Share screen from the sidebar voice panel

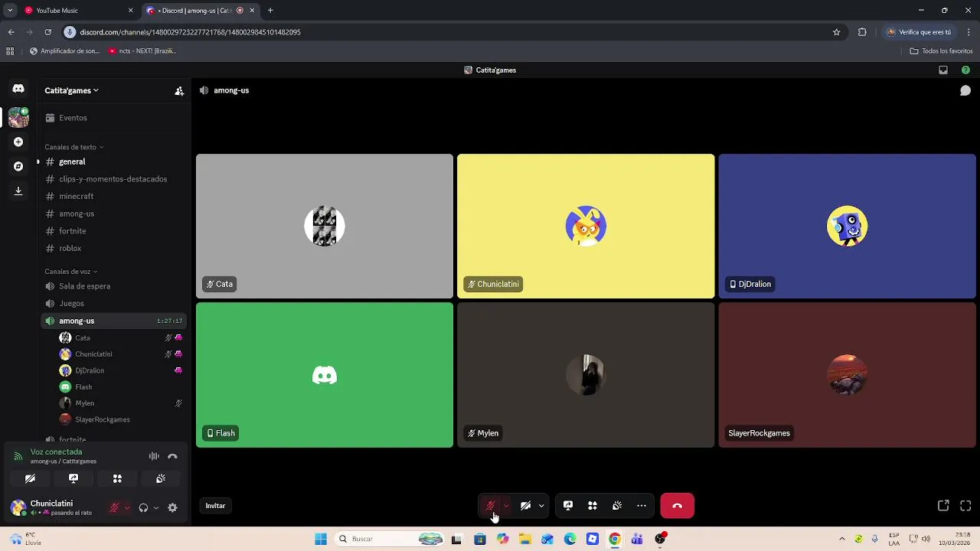tap(73, 478)
